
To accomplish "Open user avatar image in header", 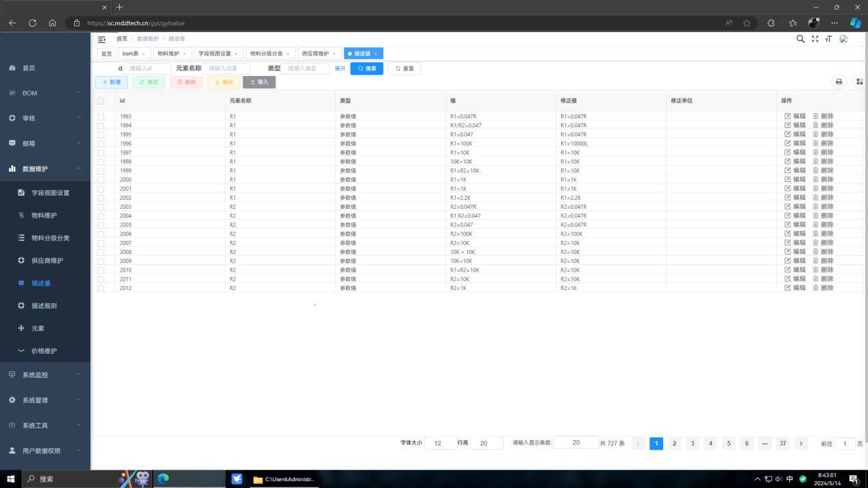I will (x=844, y=39).
